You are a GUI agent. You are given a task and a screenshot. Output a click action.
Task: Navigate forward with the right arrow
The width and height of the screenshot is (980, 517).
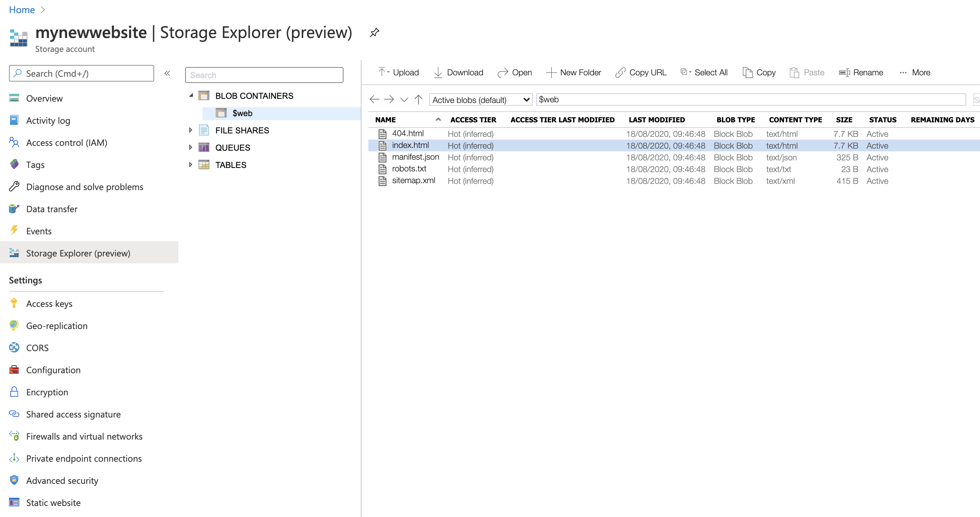389,99
